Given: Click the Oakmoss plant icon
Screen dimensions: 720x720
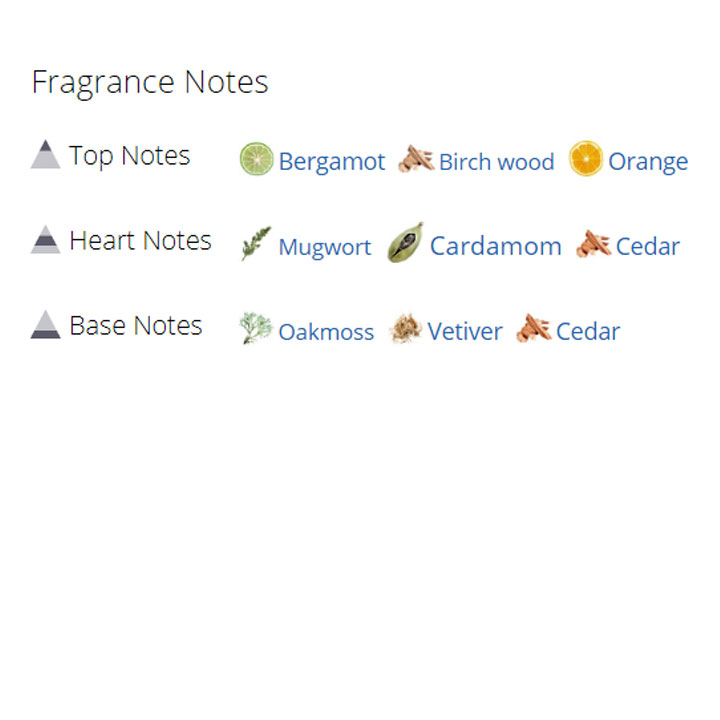Looking at the screenshot, I should pos(256,328).
